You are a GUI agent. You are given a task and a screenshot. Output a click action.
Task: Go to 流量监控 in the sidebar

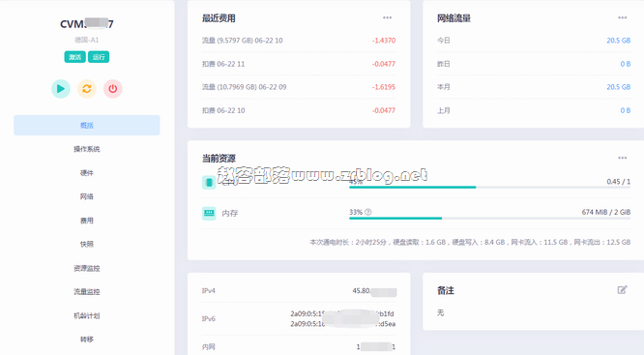click(87, 292)
